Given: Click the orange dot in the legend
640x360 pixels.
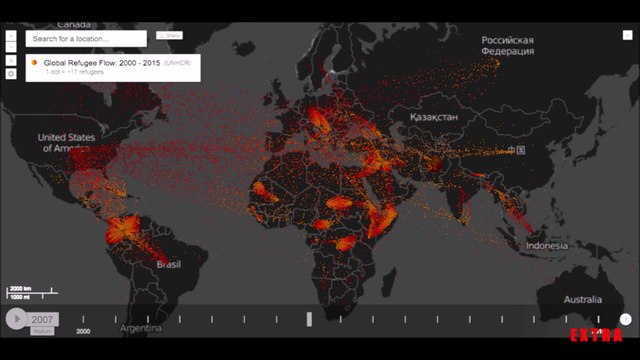Looking at the screenshot, I should click(x=34, y=62).
